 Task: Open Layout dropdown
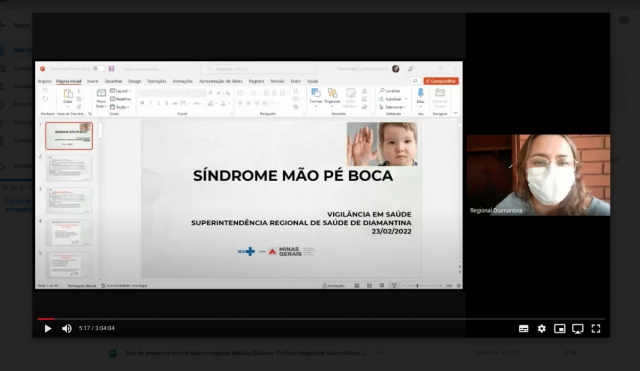[x=120, y=91]
